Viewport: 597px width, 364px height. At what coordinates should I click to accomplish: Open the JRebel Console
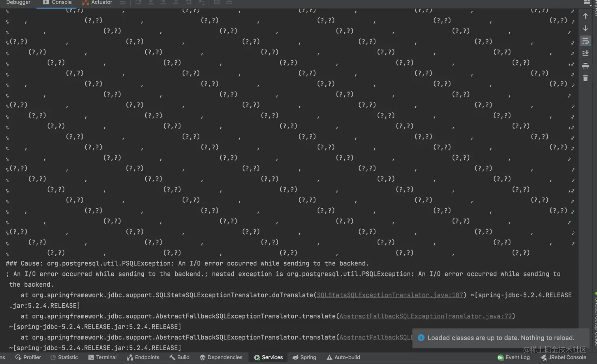click(563, 357)
